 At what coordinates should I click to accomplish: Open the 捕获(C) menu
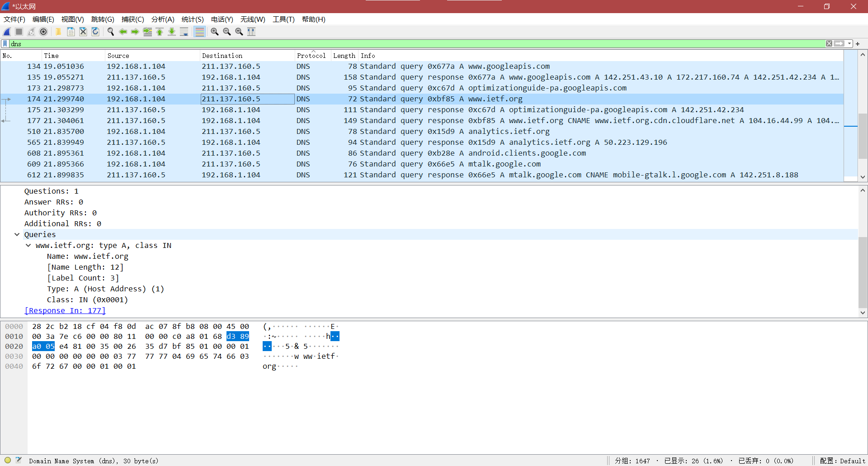click(x=133, y=19)
